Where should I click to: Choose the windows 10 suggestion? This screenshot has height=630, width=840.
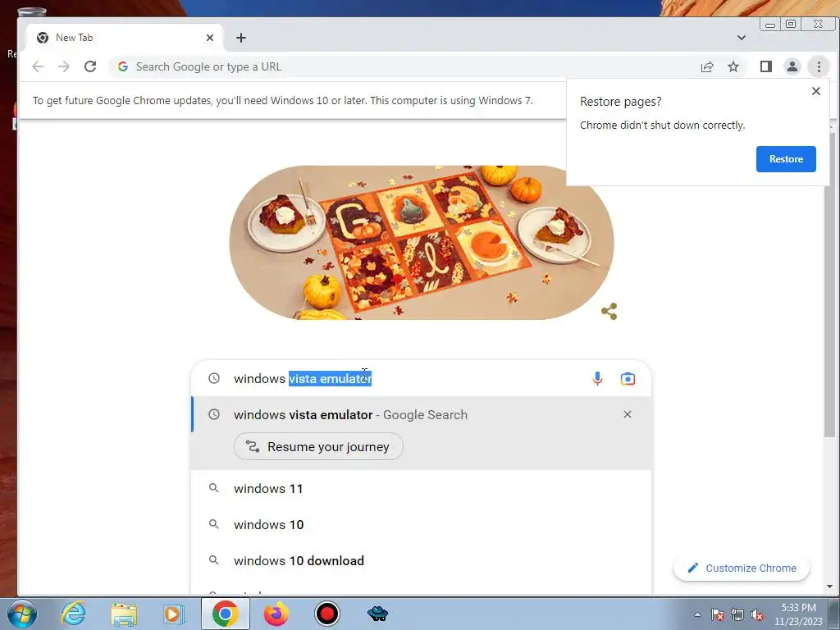pos(421,524)
